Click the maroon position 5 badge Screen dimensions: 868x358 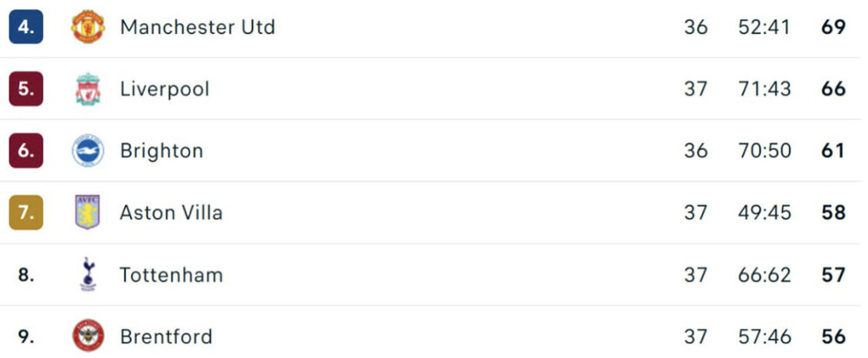[x=26, y=89]
